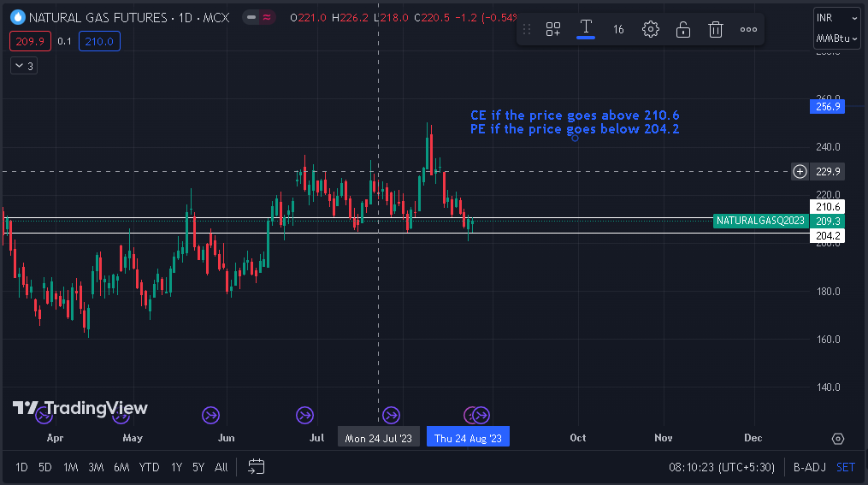The image size is (868, 485).
Task: Click the anchor handle below annotation text
Action: [x=576, y=138]
